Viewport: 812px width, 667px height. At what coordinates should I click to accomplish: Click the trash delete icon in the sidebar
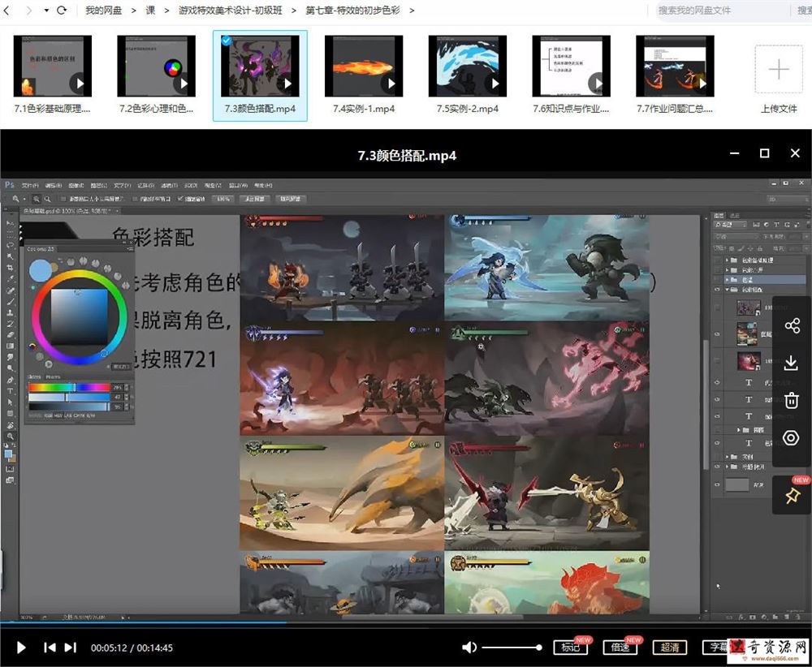[x=791, y=400]
